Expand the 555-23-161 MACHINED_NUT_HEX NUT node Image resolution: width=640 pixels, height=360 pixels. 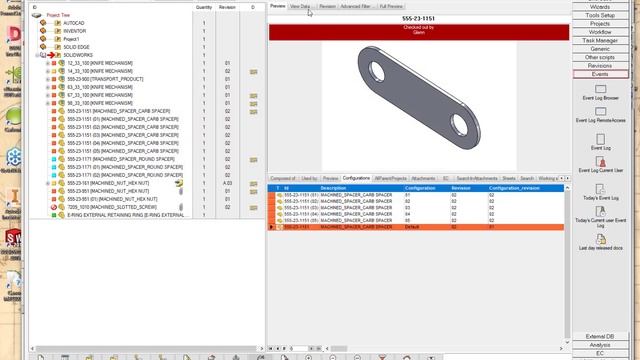[x=48, y=183]
